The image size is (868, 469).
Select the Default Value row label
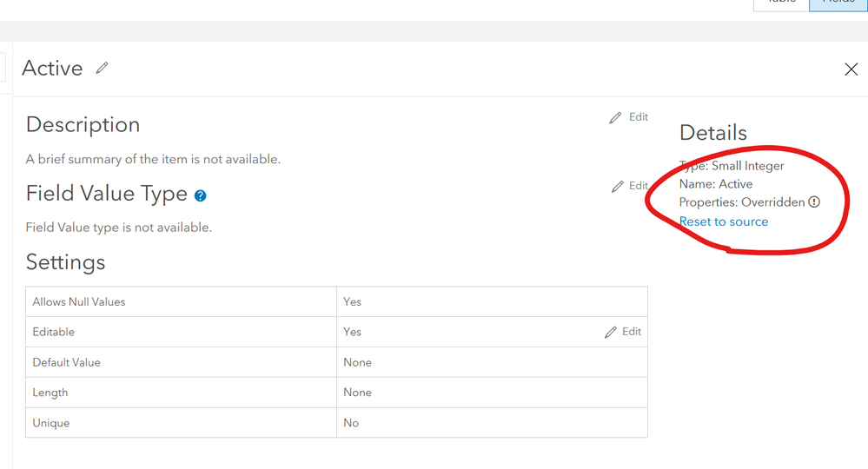[67, 362]
